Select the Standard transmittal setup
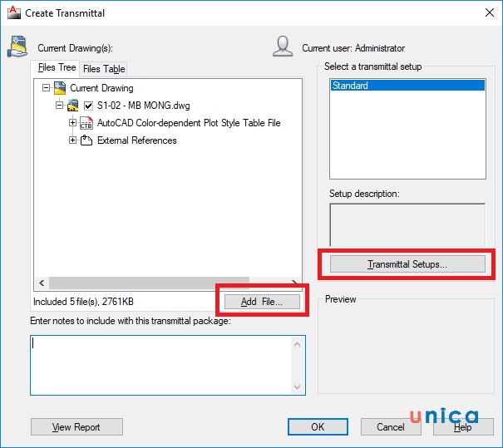The height and width of the screenshot is (448, 503). 407,86
